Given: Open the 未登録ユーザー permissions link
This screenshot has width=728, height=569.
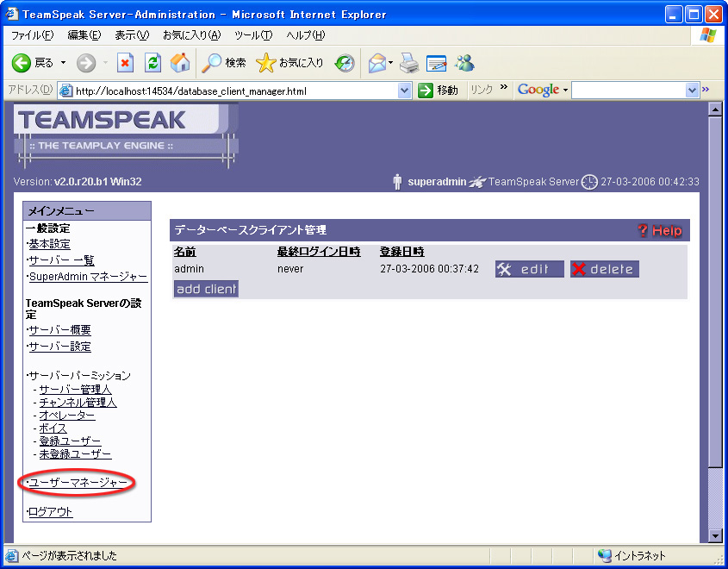Looking at the screenshot, I should coord(75,454).
